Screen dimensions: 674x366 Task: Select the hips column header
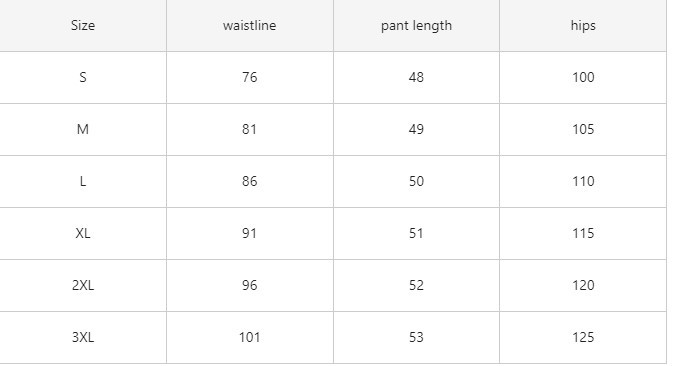pyautogui.click(x=583, y=25)
